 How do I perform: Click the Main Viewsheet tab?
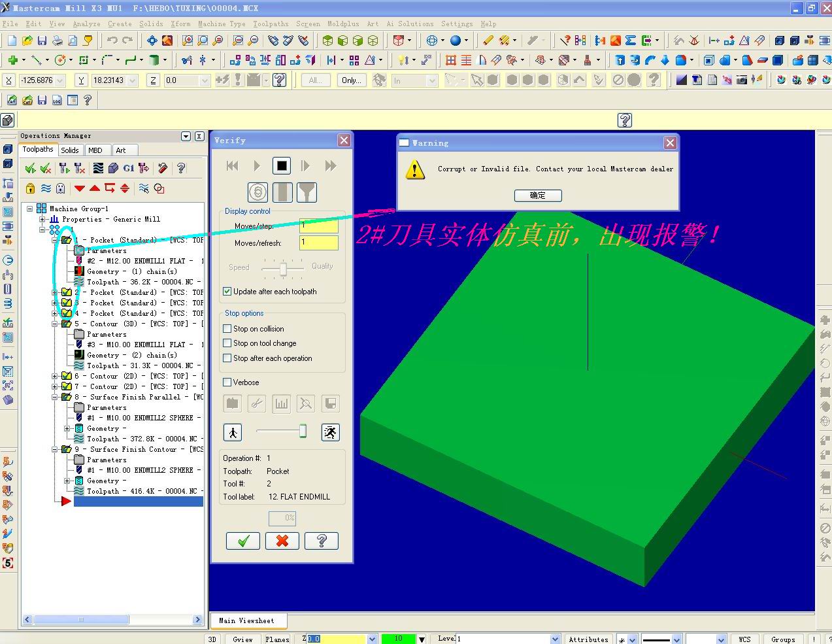click(247, 620)
